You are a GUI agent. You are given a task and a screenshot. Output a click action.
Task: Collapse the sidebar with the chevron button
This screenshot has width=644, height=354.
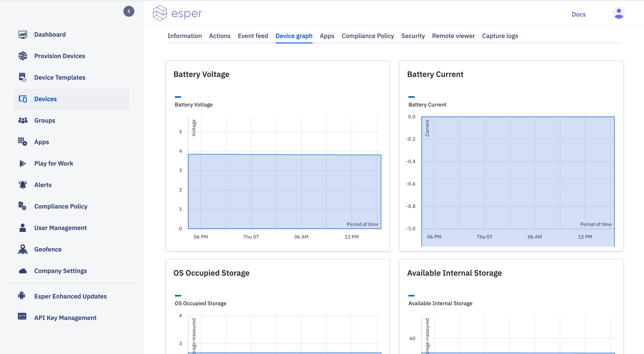click(129, 11)
